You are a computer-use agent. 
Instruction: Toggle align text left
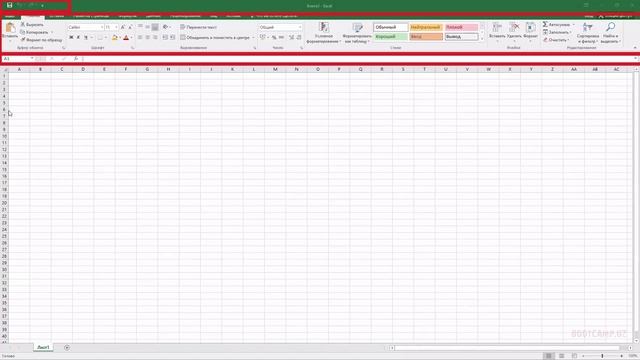140,37
